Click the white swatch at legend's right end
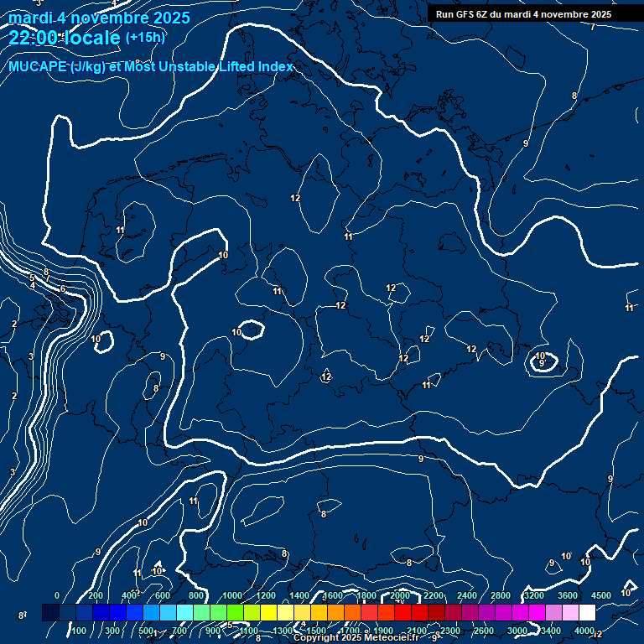Image resolution: width=644 pixels, height=644 pixels. pos(587,612)
